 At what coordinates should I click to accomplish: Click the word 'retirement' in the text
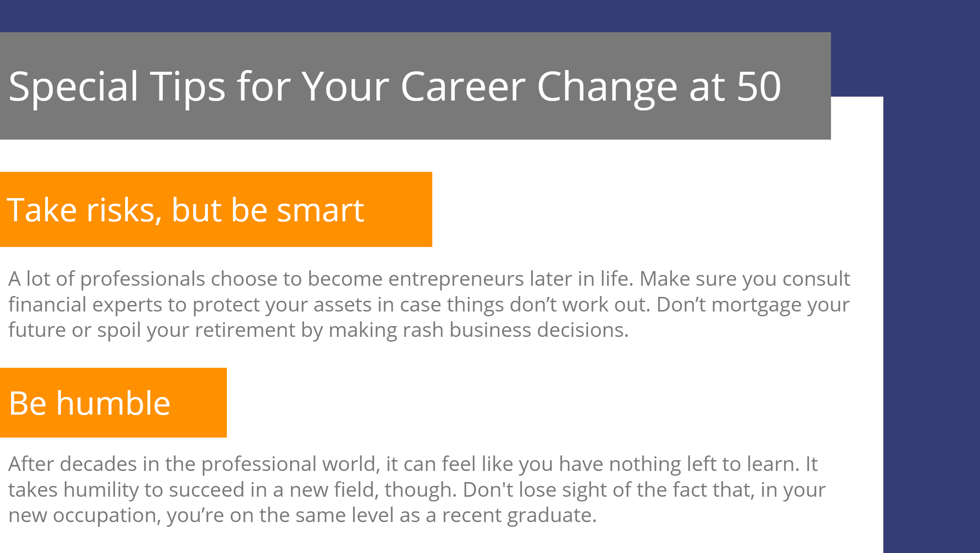click(x=245, y=330)
